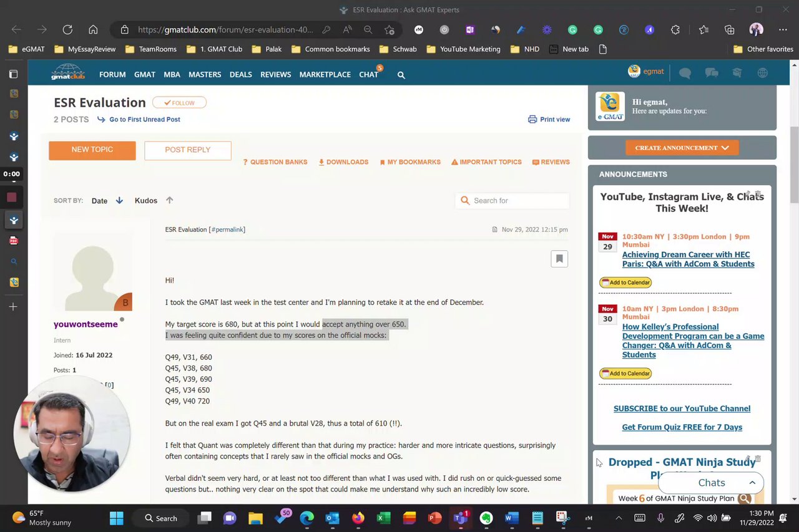The width and height of the screenshot is (799, 532).
Task: Click the Windows taskbar Search box
Action: pos(162,518)
